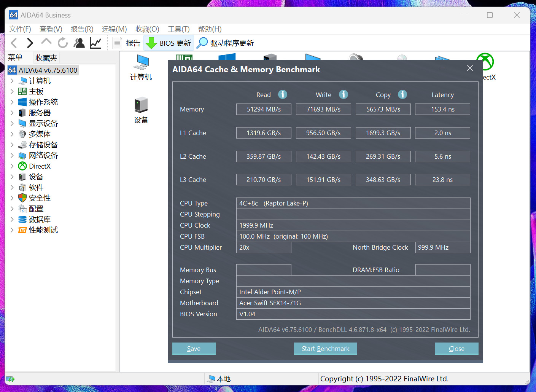Open the graph chart toolbar icon
Viewport: 536px width, 392px height.
[95, 43]
